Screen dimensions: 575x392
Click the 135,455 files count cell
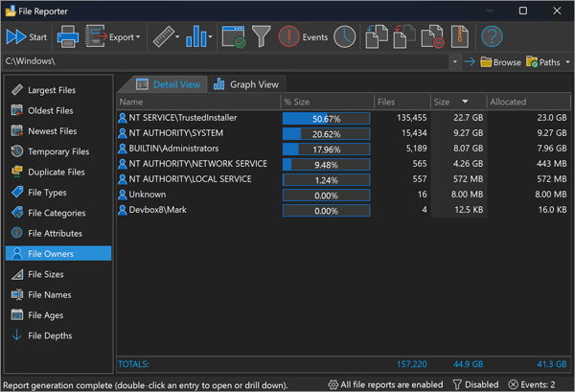click(412, 118)
